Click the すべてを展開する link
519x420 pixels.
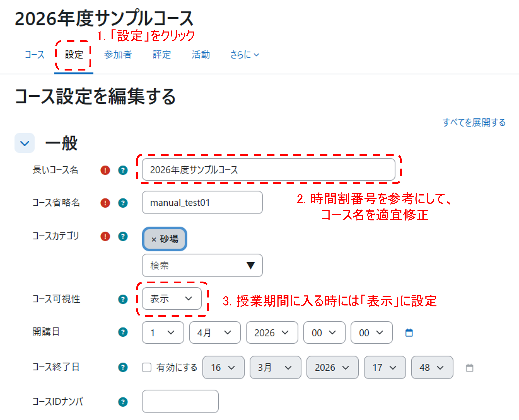coord(474,122)
